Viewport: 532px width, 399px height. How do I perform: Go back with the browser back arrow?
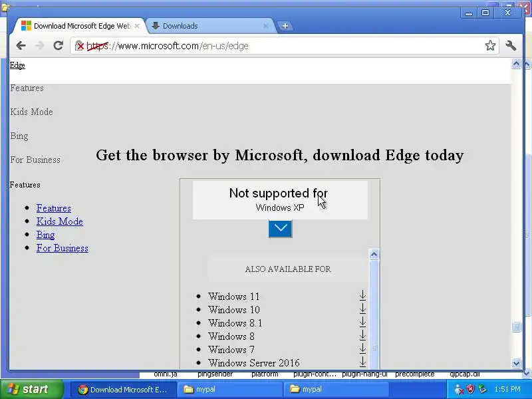[21, 45]
